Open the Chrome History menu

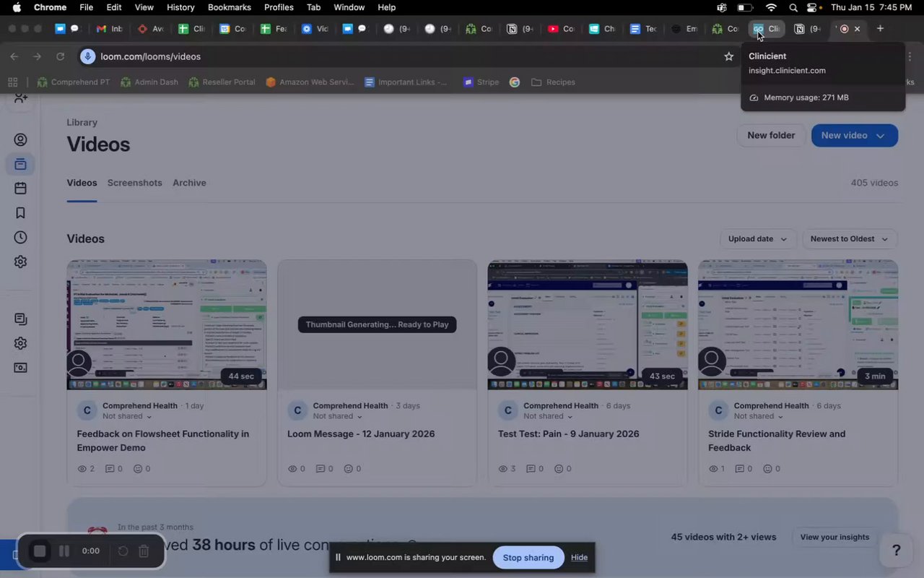tap(180, 7)
